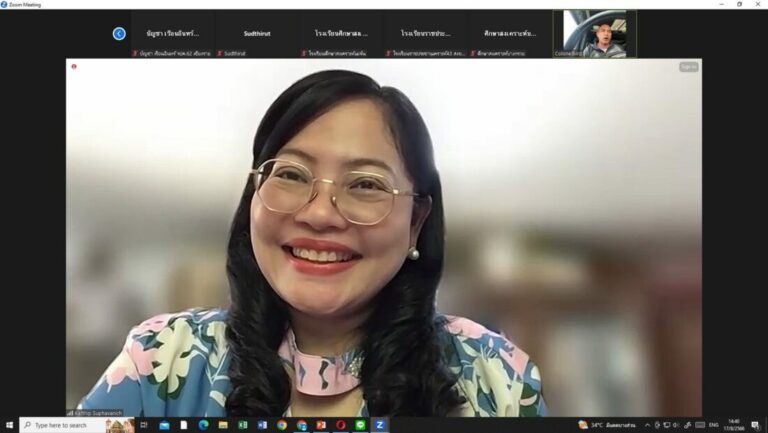Screen dimensions: 768x433
Task: Select the Sudthinut participant tile
Action: [257, 34]
